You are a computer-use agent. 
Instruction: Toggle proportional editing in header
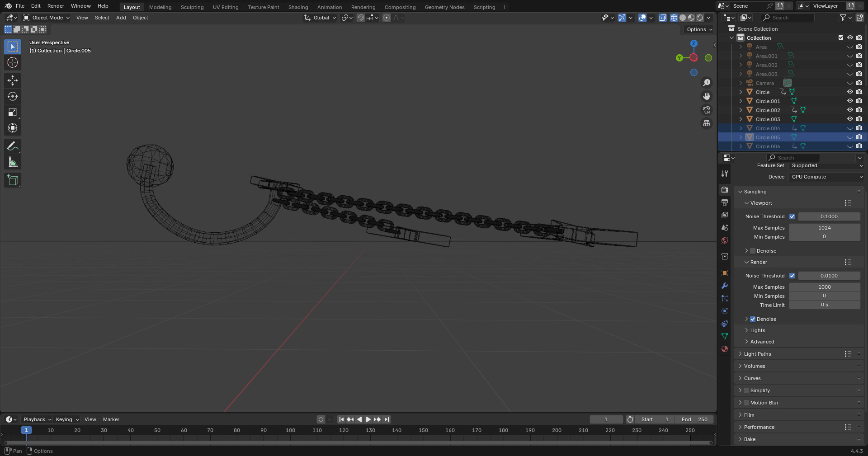pos(387,18)
